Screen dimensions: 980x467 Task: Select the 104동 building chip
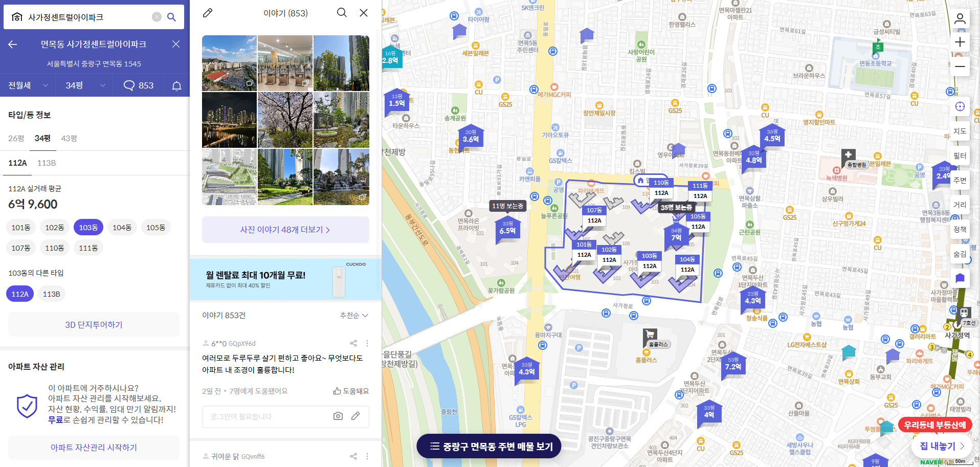(122, 227)
